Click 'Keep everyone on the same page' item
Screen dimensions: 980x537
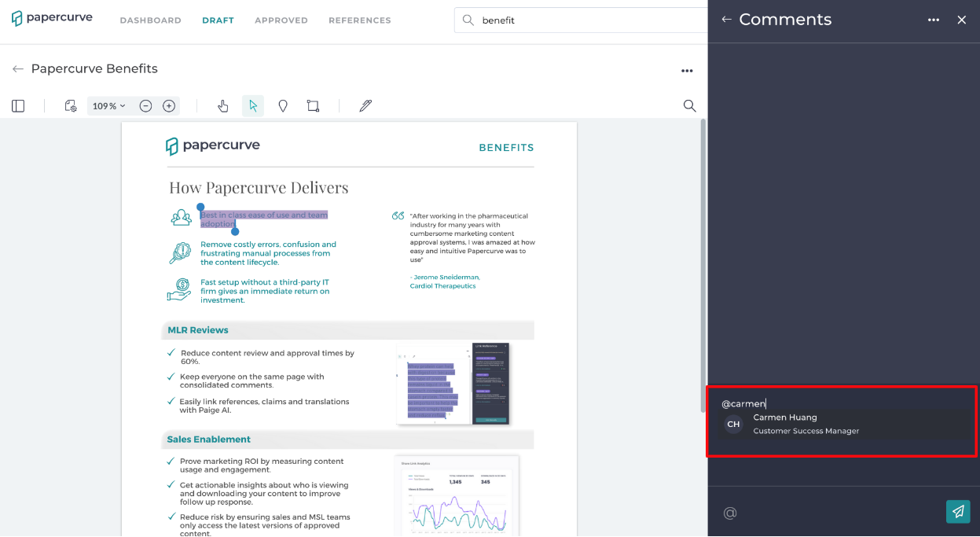tap(251, 381)
